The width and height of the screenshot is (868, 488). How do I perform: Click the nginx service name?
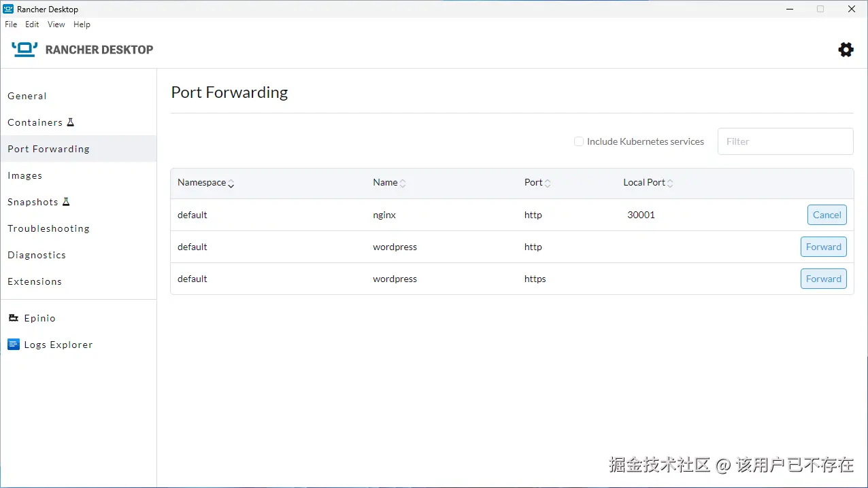(x=384, y=215)
